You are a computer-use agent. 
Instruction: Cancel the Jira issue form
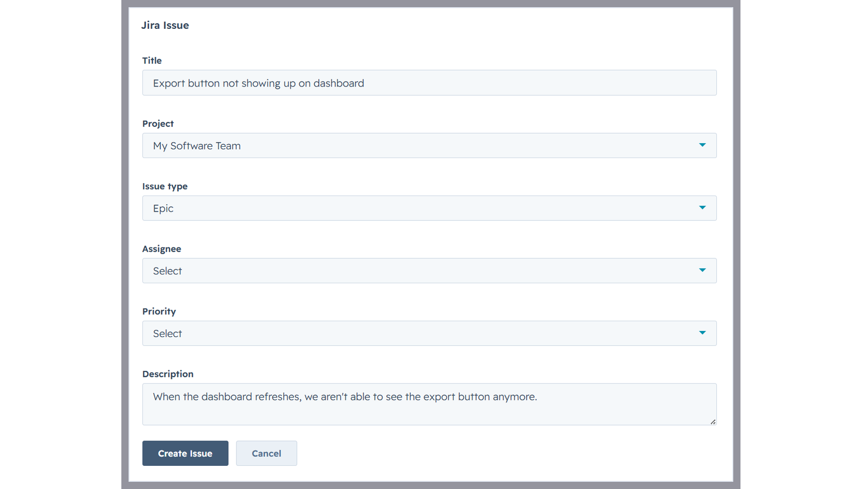coord(266,453)
